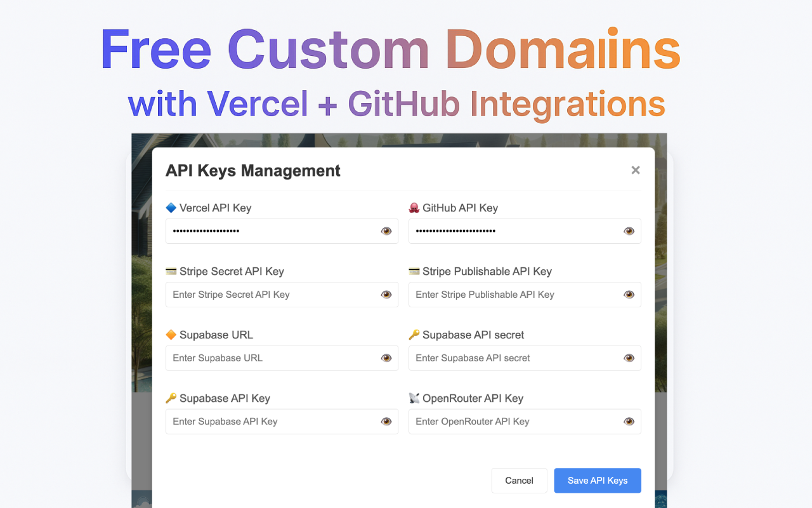Unmask the Supabase API secret field
The height and width of the screenshot is (508, 812).
629,358
